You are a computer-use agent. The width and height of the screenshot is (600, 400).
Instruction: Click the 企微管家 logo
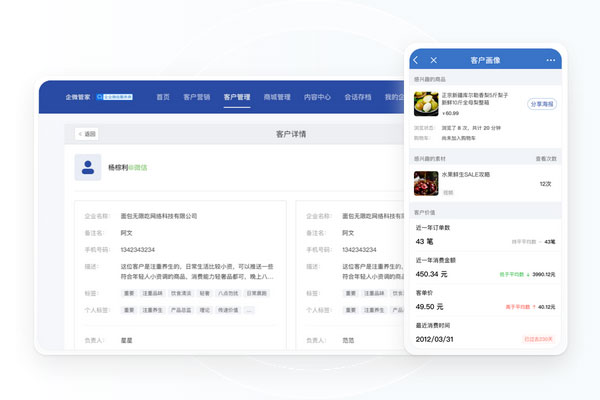coord(78,97)
